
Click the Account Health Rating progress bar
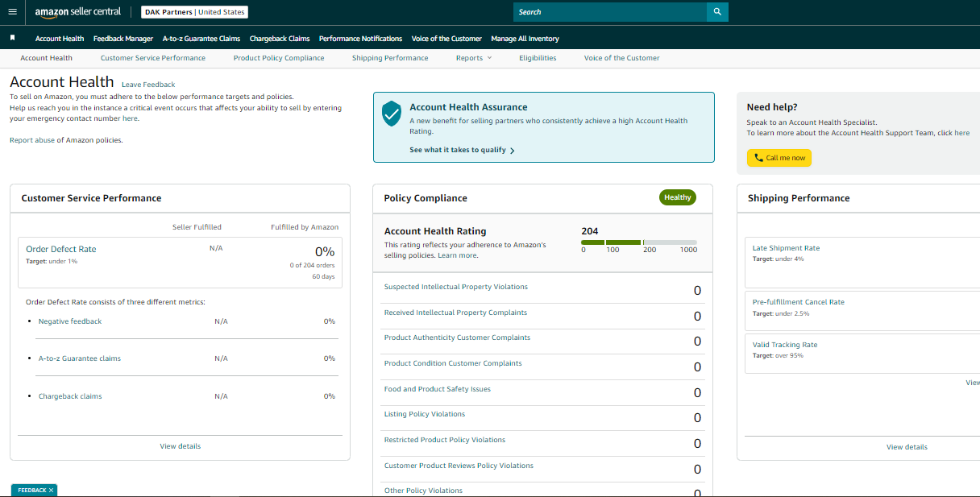pyautogui.click(x=639, y=242)
